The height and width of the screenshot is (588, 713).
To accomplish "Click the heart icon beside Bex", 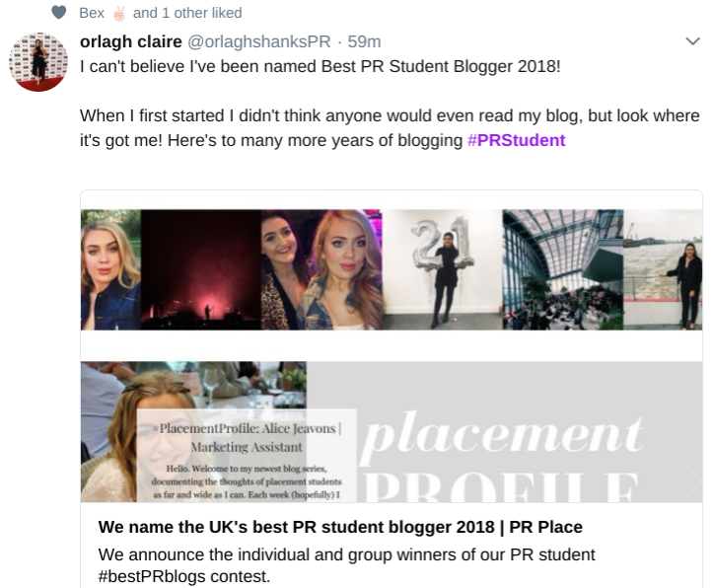I will pyautogui.click(x=58, y=14).
